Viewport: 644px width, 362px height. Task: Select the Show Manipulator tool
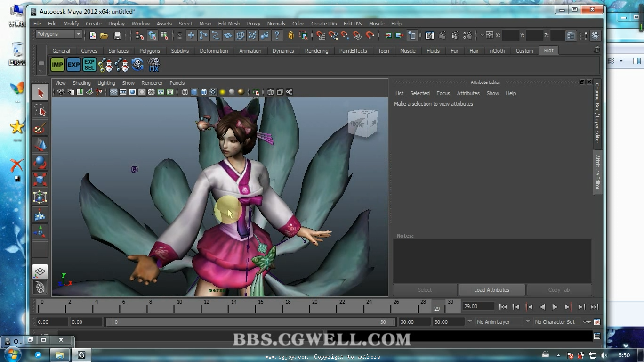coord(40,232)
